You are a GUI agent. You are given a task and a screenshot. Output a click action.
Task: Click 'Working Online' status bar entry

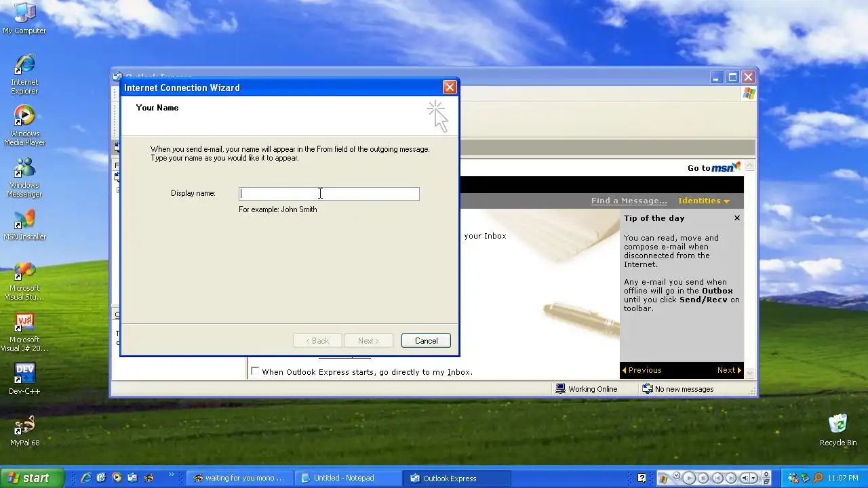(x=587, y=389)
